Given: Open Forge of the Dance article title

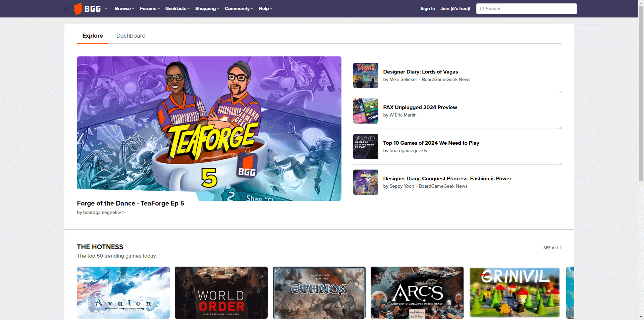Looking at the screenshot, I should tap(130, 203).
